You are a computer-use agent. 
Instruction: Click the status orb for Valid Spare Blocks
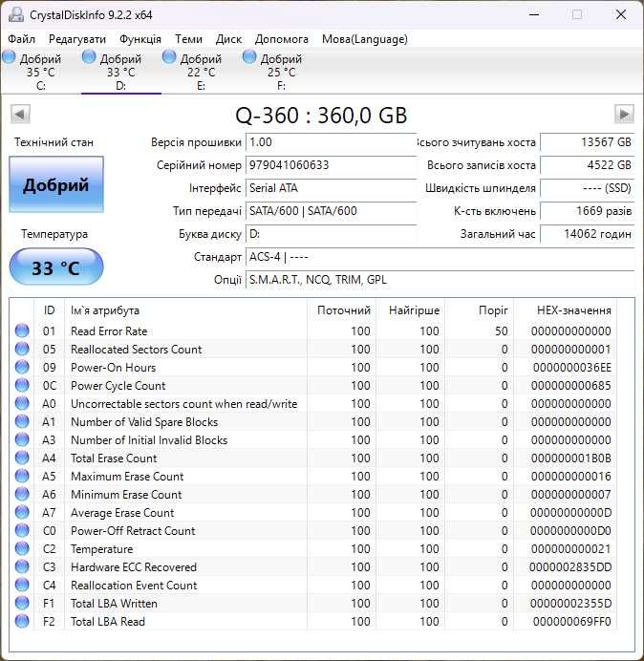[x=22, y=421]
